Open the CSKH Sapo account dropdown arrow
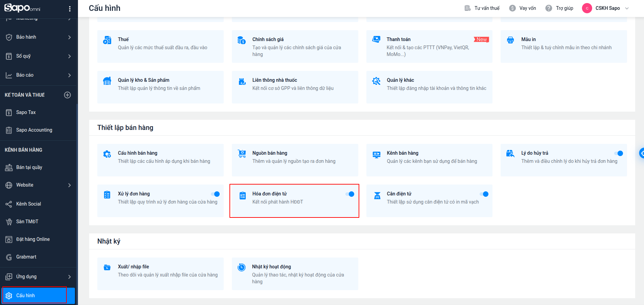The image size is (644, 305). click(x=627, y=8)
